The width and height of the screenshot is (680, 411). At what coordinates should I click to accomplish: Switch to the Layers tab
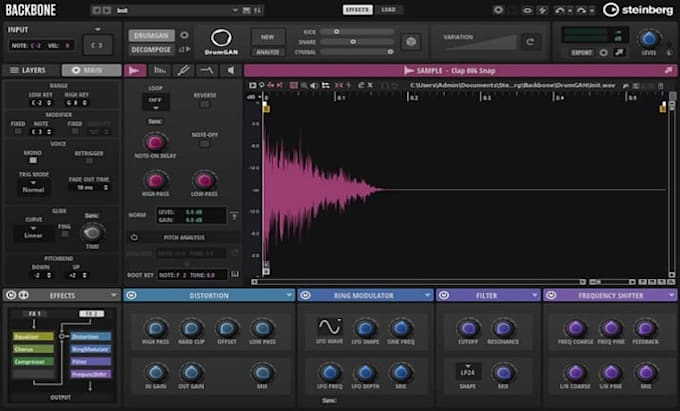coord(30,70)
